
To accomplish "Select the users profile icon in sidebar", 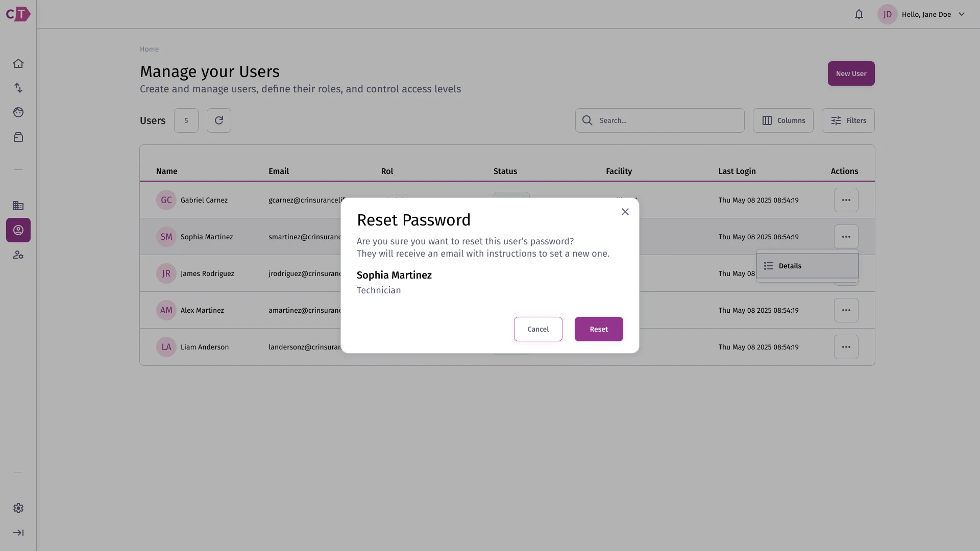I will pos(18,230).
